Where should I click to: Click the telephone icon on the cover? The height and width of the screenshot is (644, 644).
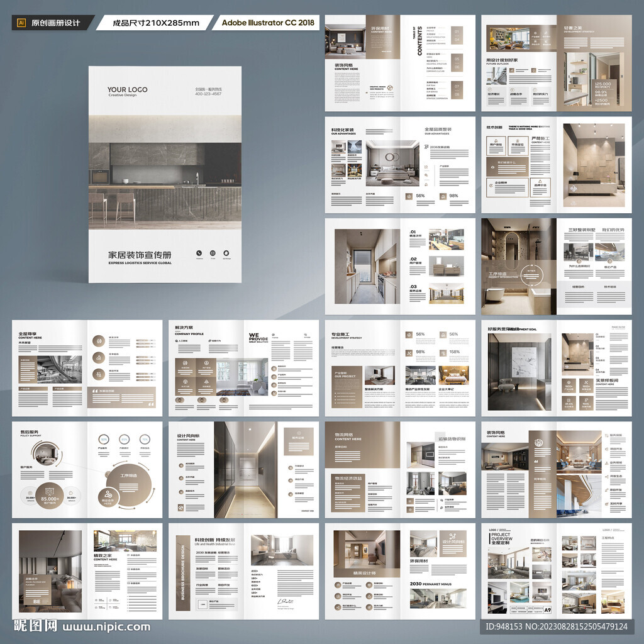click(x=199, y=253)
